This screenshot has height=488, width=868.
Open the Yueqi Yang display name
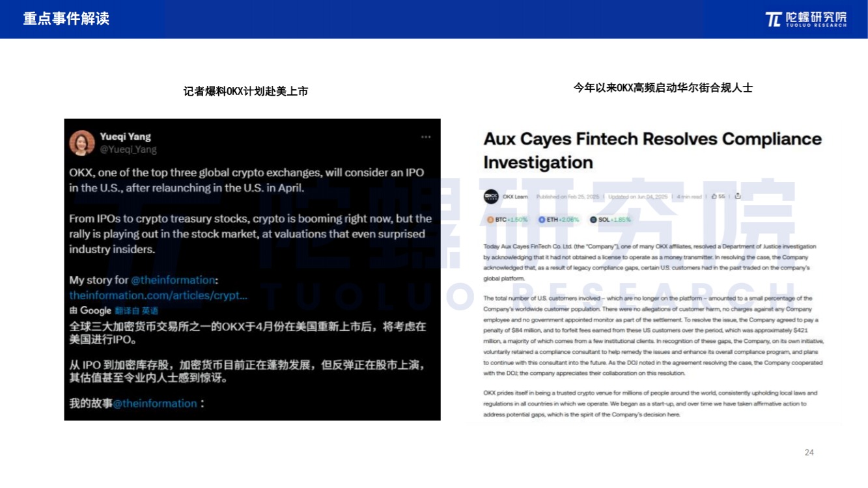[125, 137]
